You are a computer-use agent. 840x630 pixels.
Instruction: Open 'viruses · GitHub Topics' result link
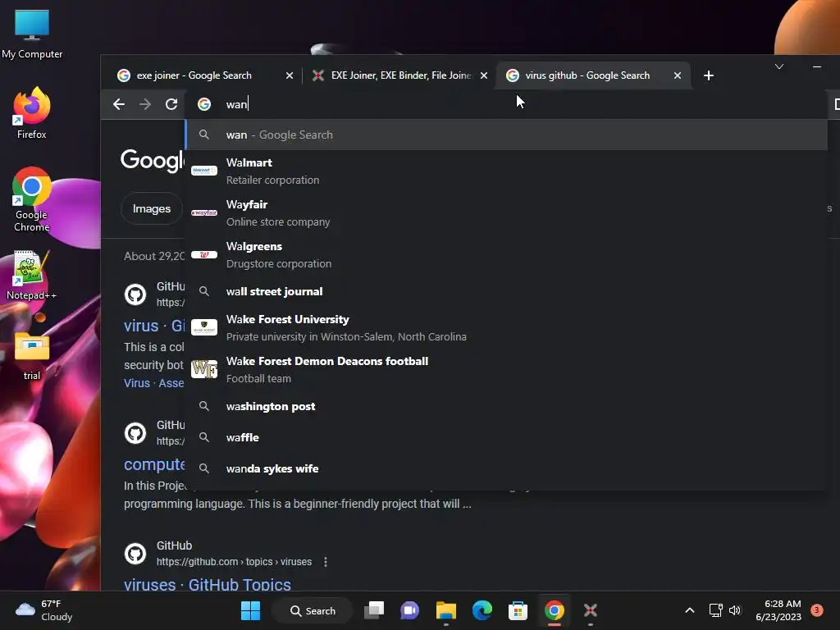[x=208, y=584]
